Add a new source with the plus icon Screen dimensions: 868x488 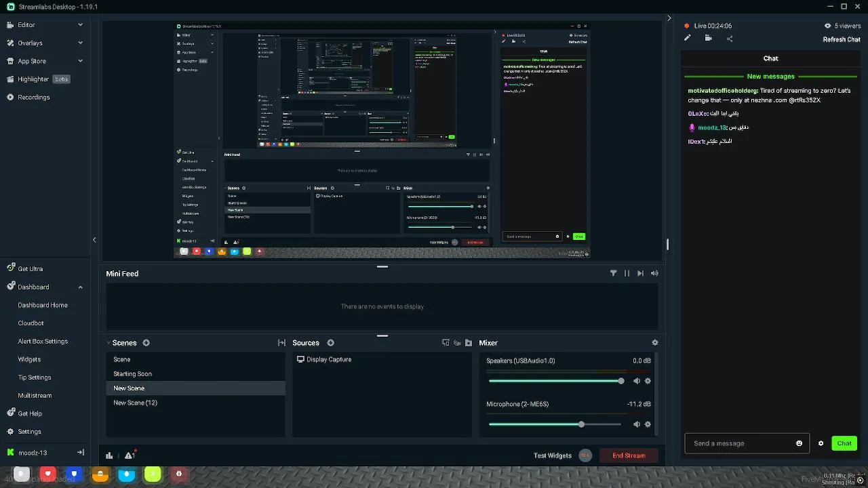pos(331,343)
